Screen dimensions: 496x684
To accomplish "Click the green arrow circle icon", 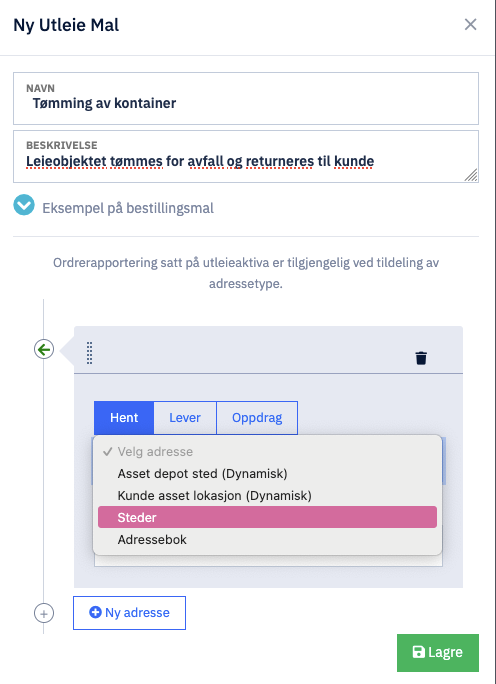I will point(44,349).
